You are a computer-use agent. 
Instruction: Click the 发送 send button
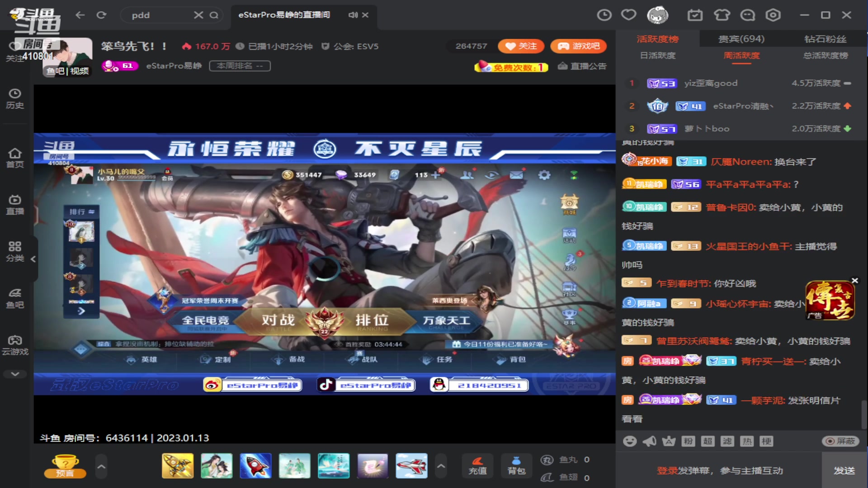tap(844, 470)
